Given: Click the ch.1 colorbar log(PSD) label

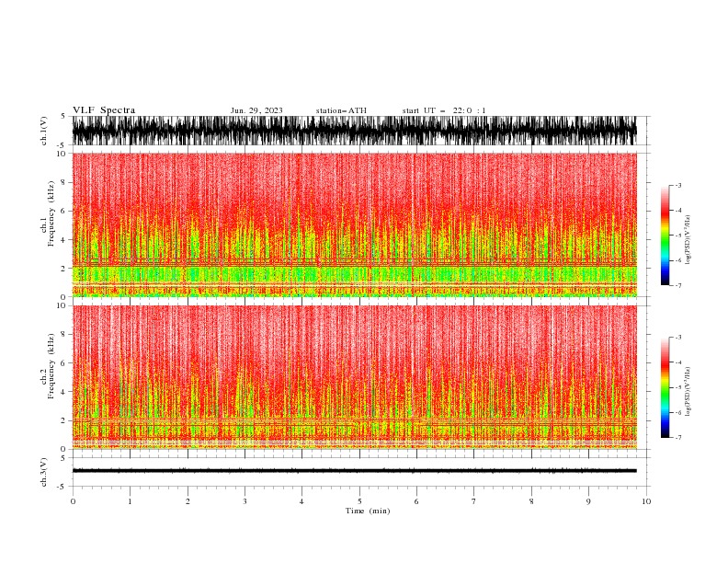Looking at the screenshot, I should click(x=688, y=240).
